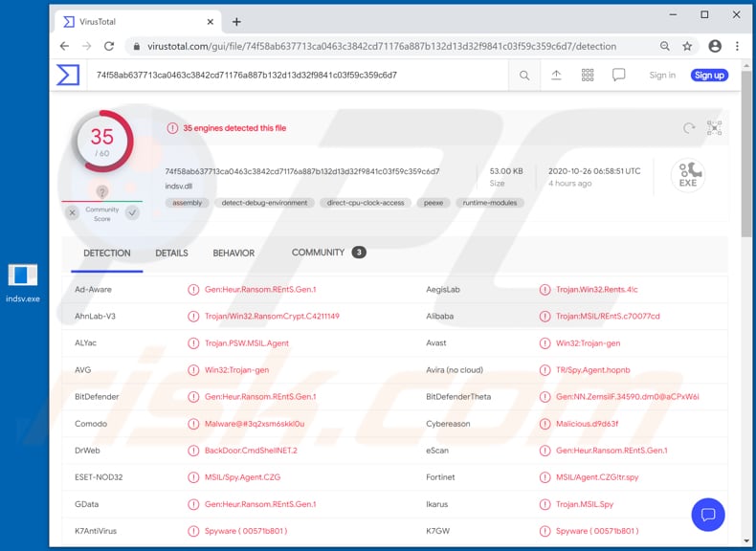
Task: Open the graph view icon
Action: [x=714, y=128]
